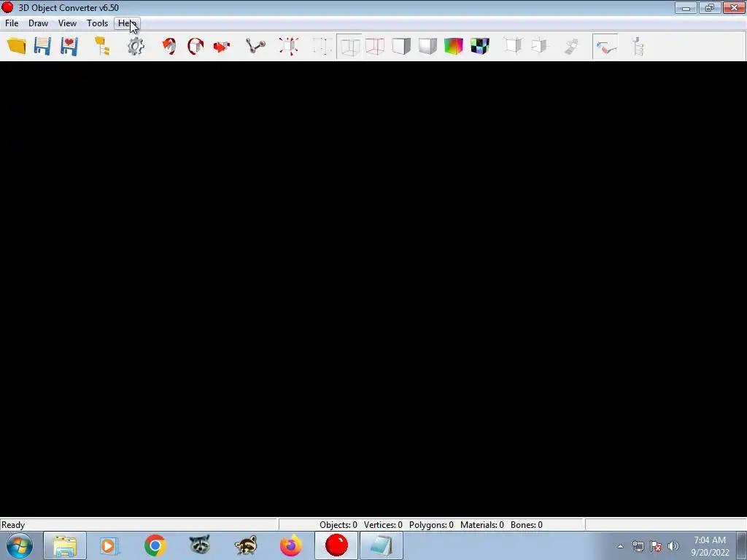
Task: Click the greyed cube with corner lines
Action: [513, 46]
